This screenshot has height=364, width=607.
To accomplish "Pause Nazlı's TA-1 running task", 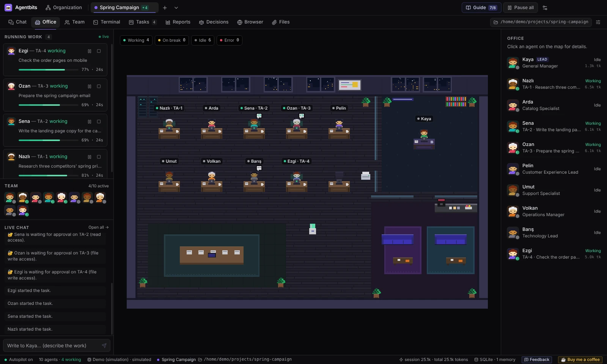I will pyautogui.click(x=90, y=157).
